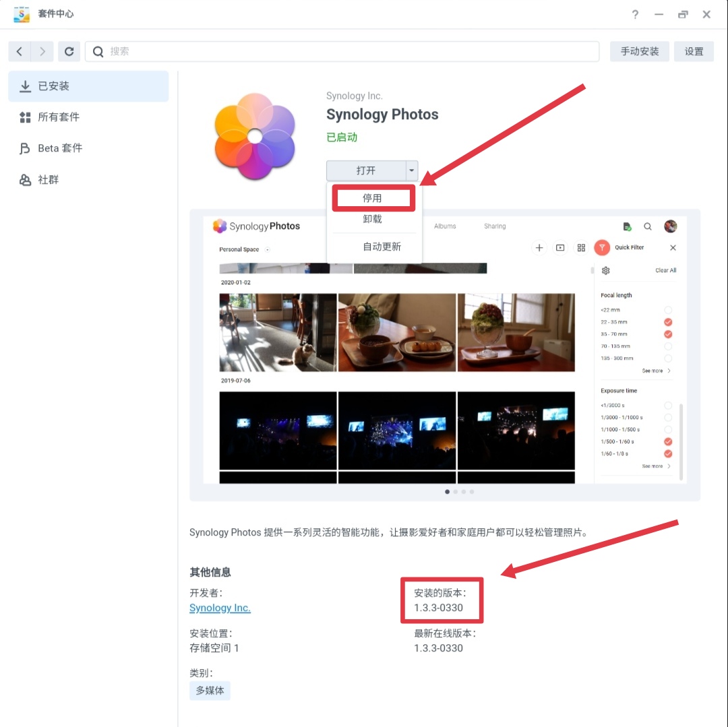Click the magnifier icon in preview screenshot
The width and height of the screenshot is (728, 727).
[x=648, y=226]
